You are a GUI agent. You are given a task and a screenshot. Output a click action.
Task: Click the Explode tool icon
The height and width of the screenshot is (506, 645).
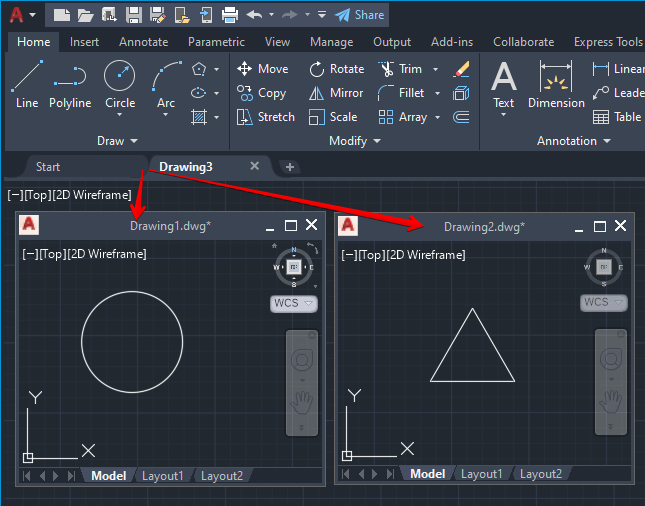click(461, 93)
